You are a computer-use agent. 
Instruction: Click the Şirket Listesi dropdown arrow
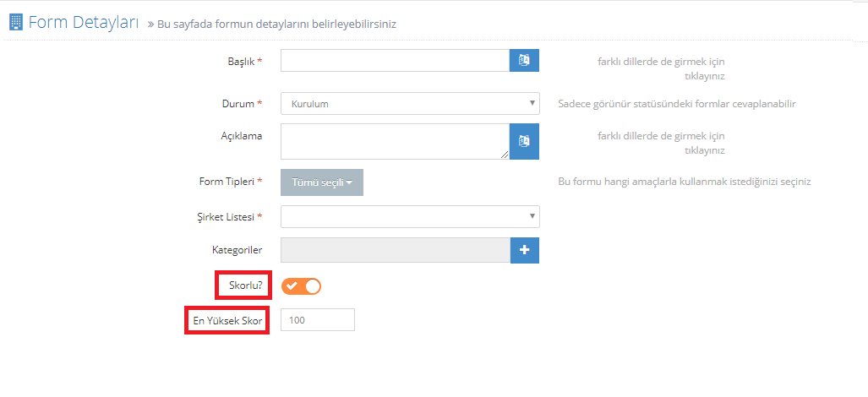click(x=532, y=216)
